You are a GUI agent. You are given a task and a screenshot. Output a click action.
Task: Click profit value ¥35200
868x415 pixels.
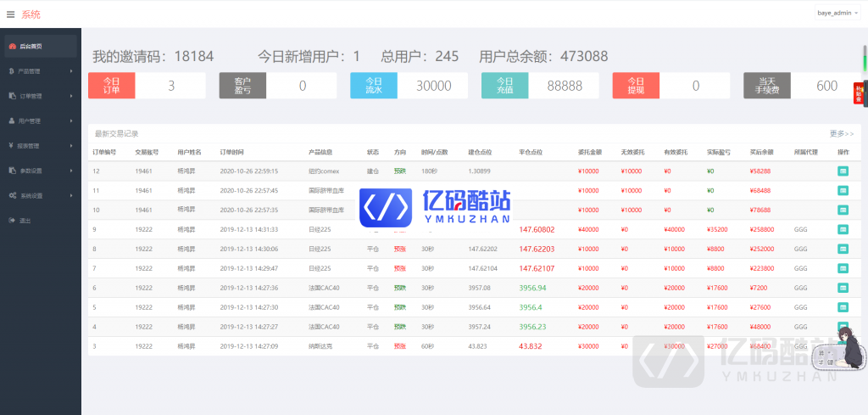(x=717, y=229)
